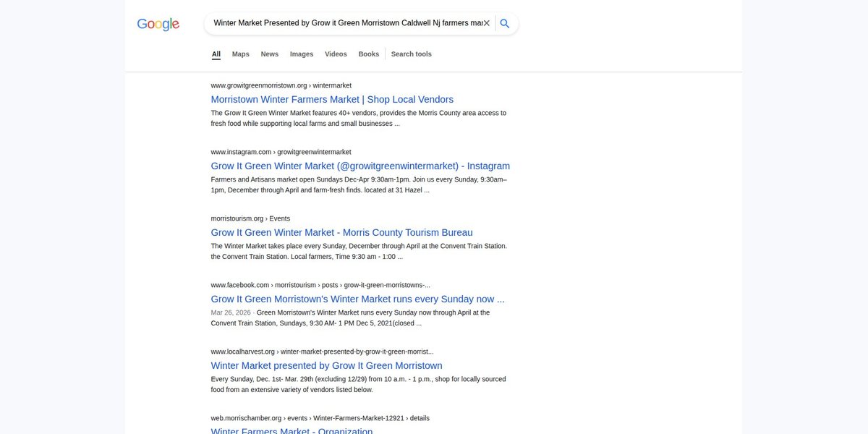Open Morris County Tourism Bureau result
This screenshot has width=868, height=434.
tap(341, 233)
